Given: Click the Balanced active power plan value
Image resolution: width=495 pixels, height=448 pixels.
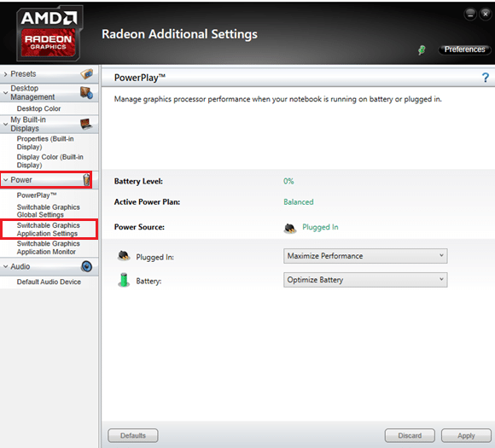Looking at the screenshot, I should (299, 202).
